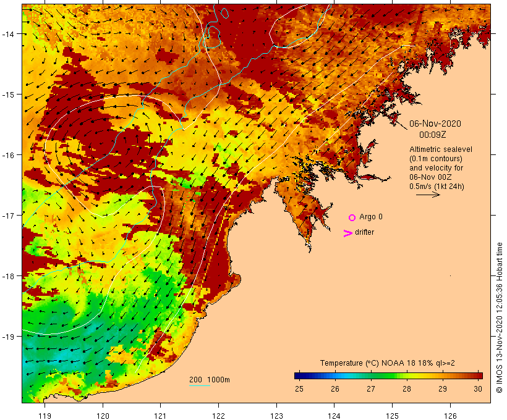Click the '0.5m/s (1kt 24h)' label
507x420 pixels.
tap(437, 187)
